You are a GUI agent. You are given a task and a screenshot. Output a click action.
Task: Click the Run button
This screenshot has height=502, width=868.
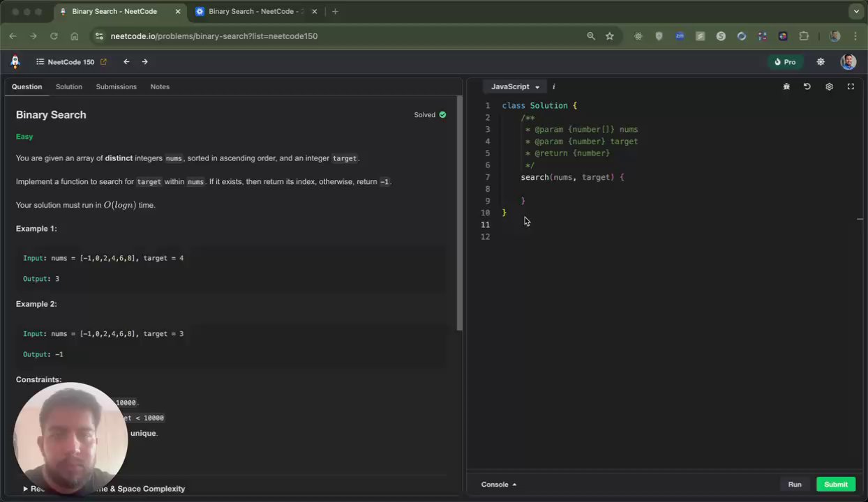click(795, 485)
